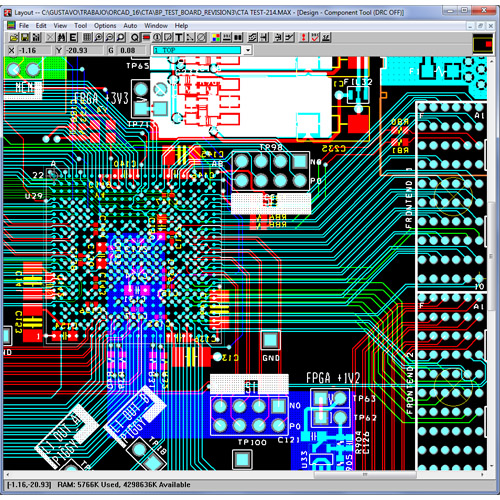Click the Y coordinate field

click(83, 50)
